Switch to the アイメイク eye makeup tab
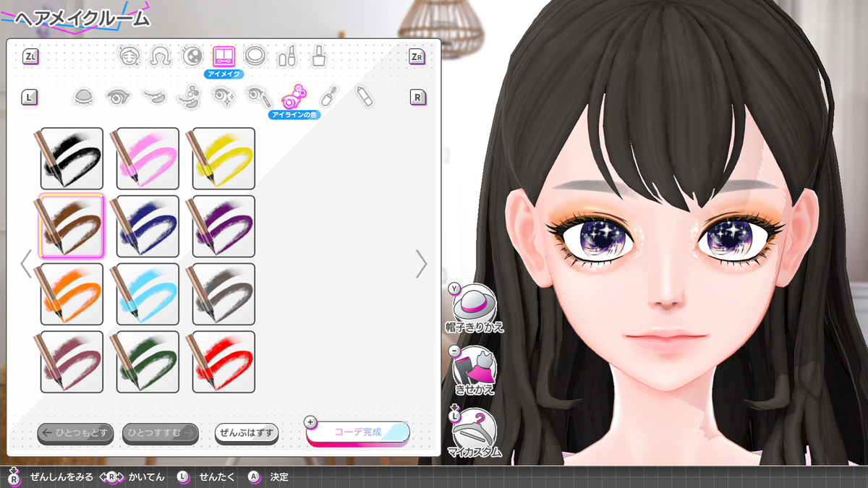This screenshot has height=488, width=868. 224,56
